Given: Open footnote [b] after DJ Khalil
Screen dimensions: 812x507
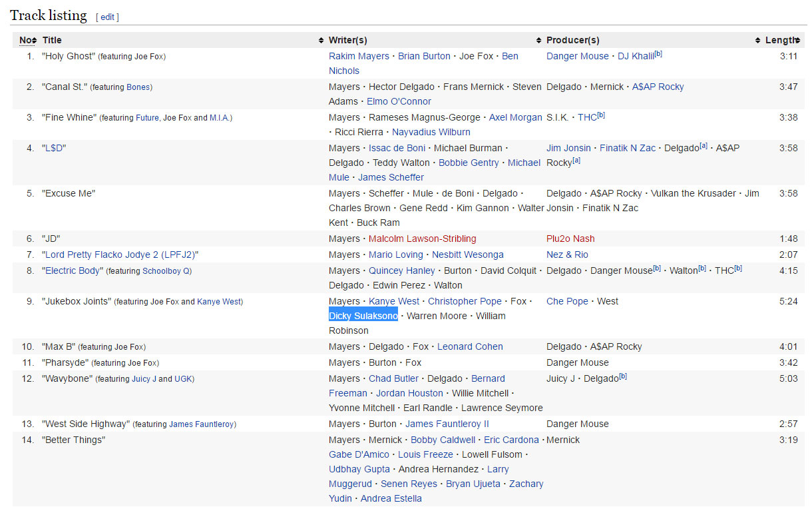Looking at the screenshot, I should [x=658, y=54].
